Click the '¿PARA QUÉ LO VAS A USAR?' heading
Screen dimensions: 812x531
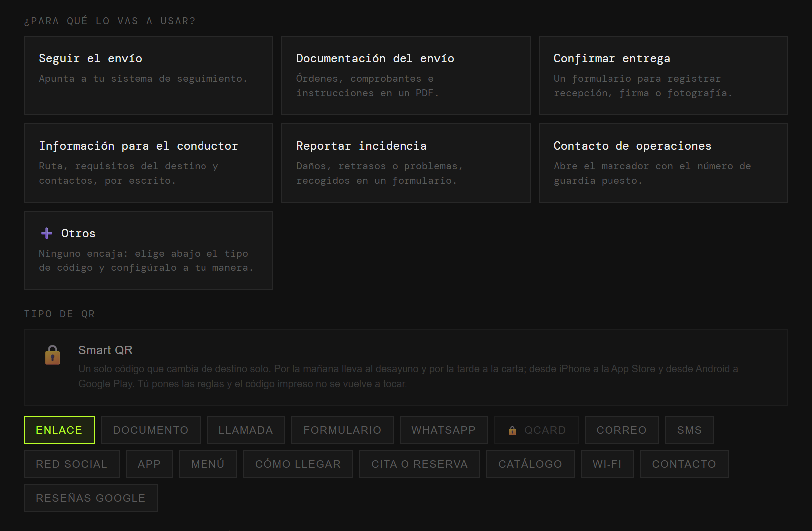pos(110,21)
